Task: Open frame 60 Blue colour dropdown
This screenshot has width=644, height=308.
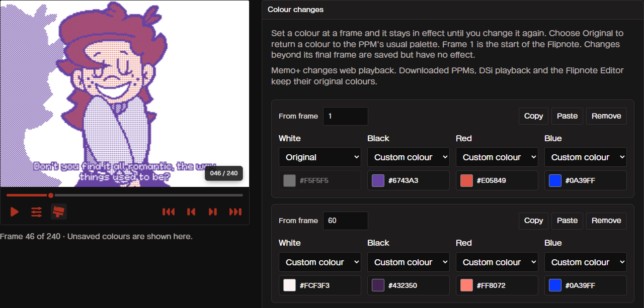Action: (586, 262)
